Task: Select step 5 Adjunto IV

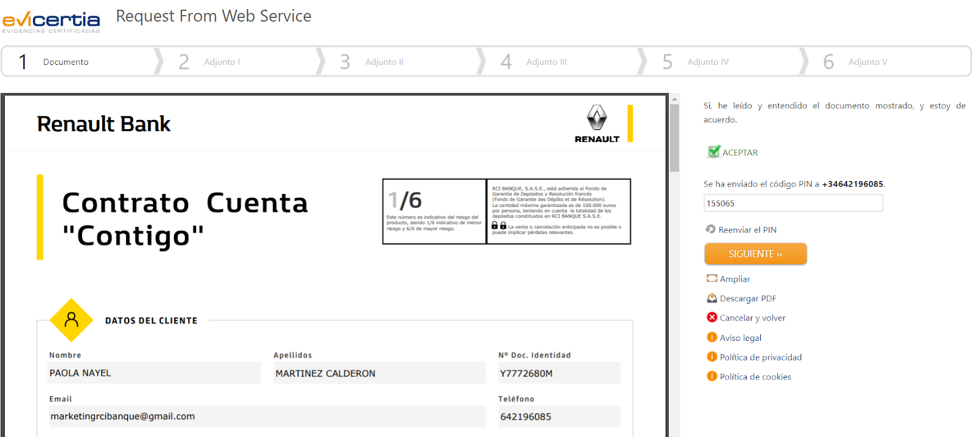Action: (723, 61)
